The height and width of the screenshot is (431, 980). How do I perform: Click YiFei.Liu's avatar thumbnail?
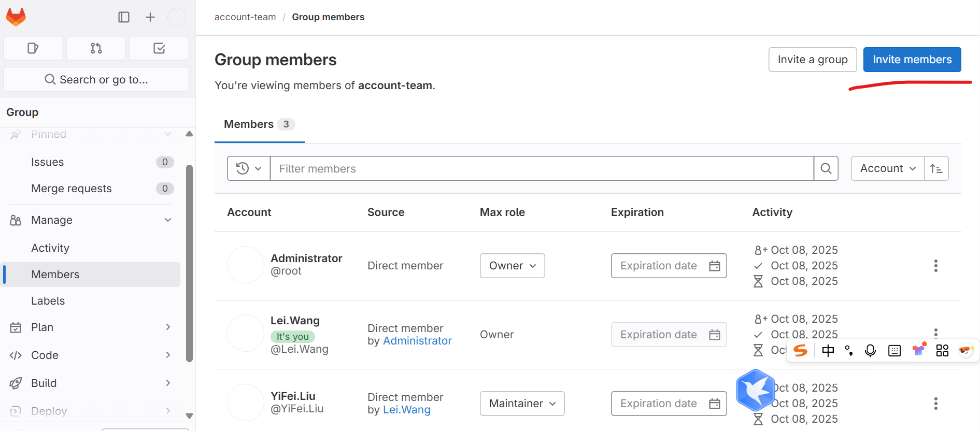(x=246, y=403)
